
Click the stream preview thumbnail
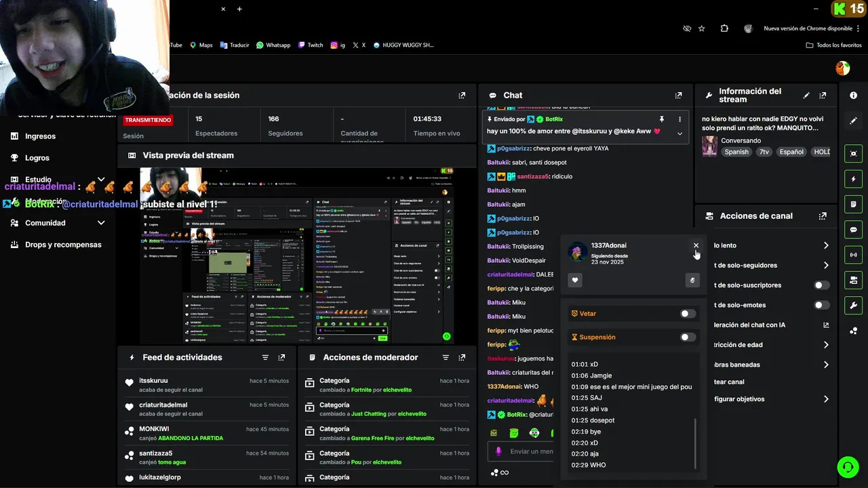296,256
